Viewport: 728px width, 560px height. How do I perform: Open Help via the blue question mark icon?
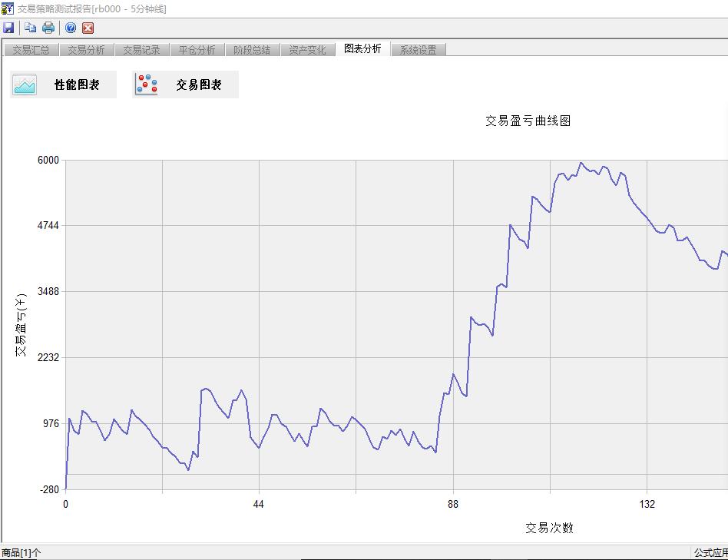point(69,27)
